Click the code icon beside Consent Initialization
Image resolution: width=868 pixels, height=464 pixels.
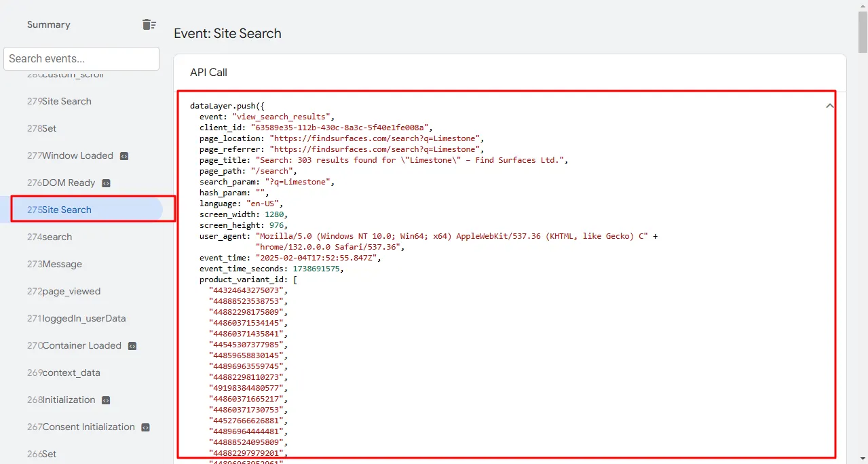point(145,427)
